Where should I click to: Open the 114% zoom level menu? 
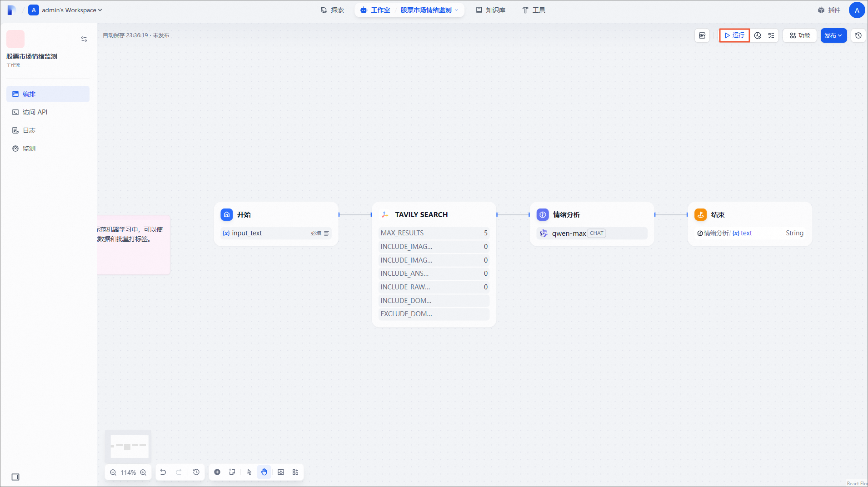point(128,472)
